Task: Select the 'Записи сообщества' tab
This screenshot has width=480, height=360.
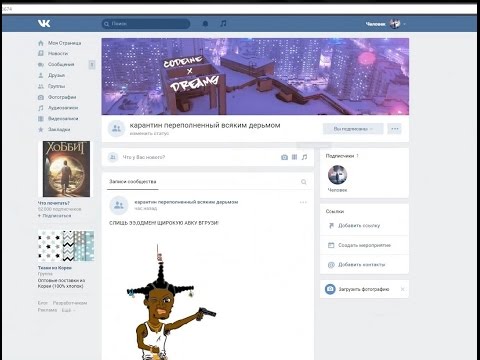Action: (x=133, y=182)
